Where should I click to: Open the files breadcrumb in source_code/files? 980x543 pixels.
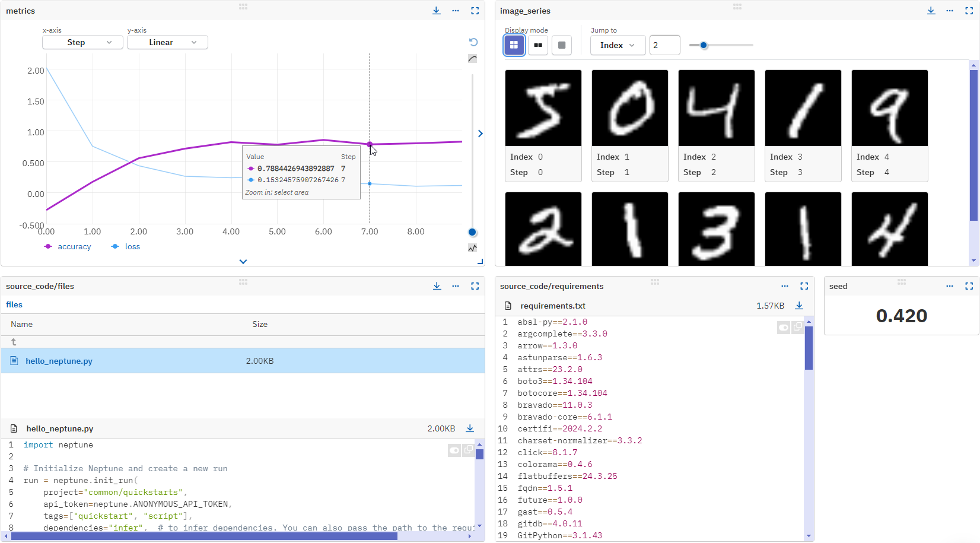[14, 304]
